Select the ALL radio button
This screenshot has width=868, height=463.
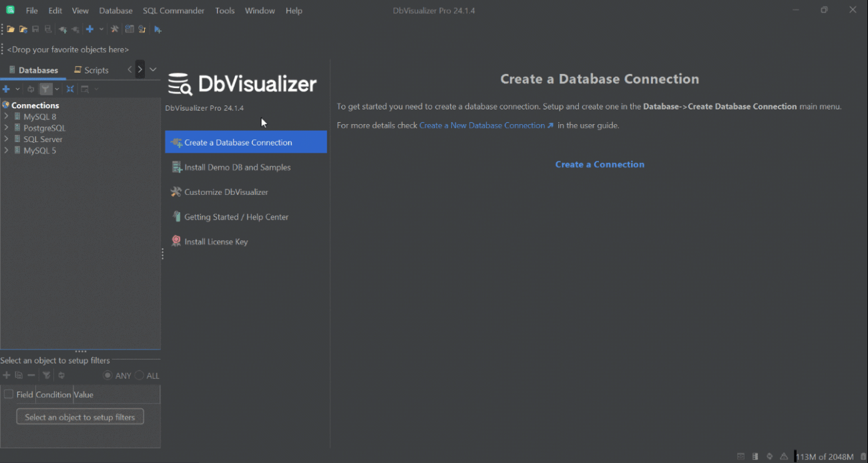(x=139, y=376)
